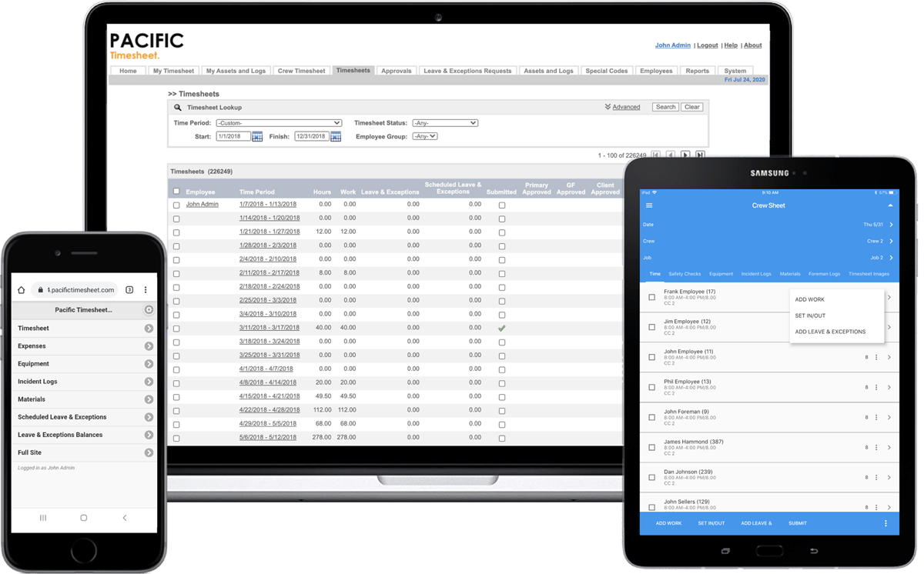Click the home icon in the mobile browser
The image size is (924, 574).
21,289
